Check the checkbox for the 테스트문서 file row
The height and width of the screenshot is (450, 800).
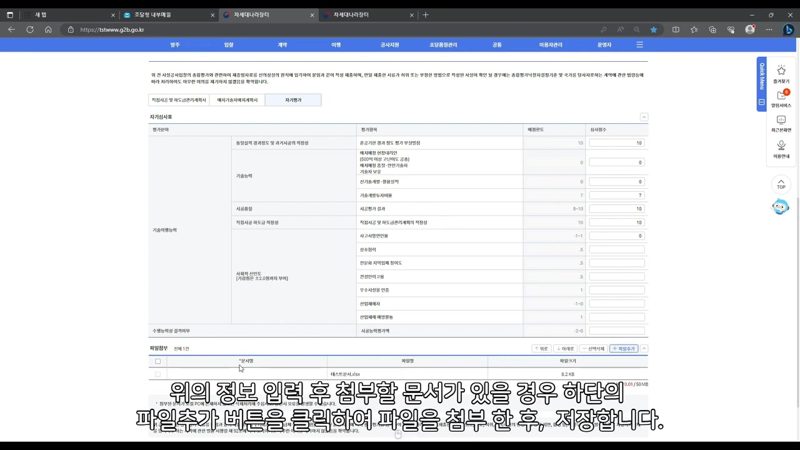click(x=158, y=374)
